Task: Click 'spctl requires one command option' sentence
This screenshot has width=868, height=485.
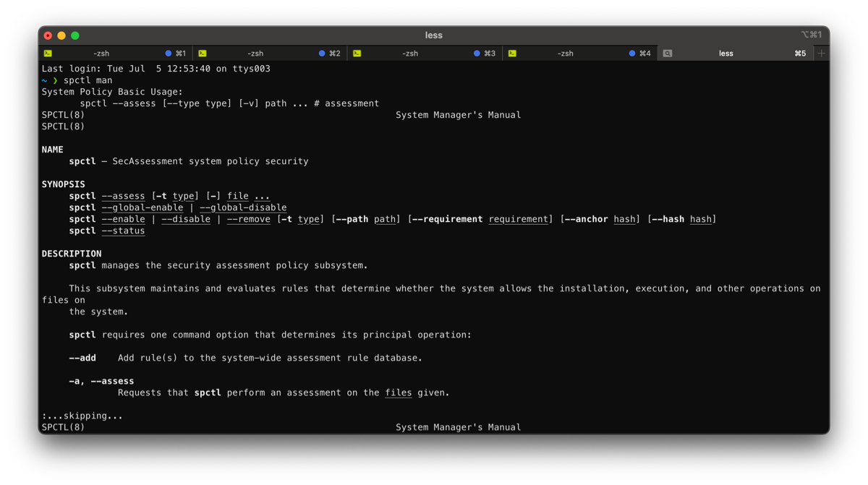Action: coord(270,335)
